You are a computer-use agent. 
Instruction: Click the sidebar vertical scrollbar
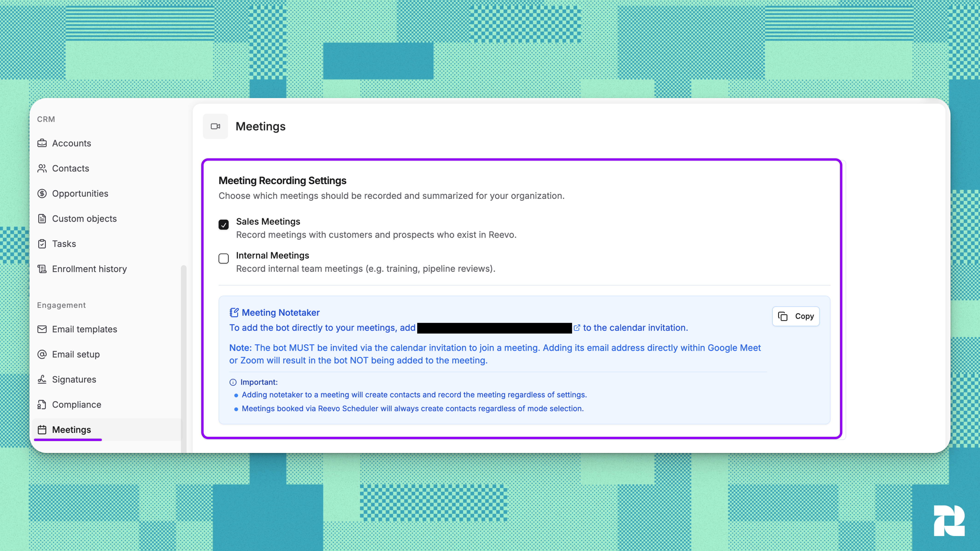(x=183, y=357)
